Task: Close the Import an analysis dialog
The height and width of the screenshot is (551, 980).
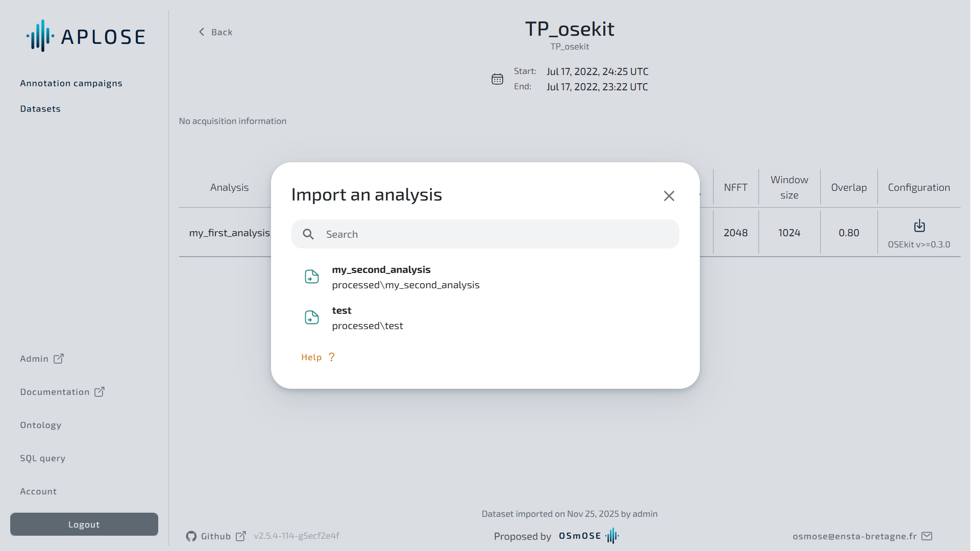Action: [669, 196]
